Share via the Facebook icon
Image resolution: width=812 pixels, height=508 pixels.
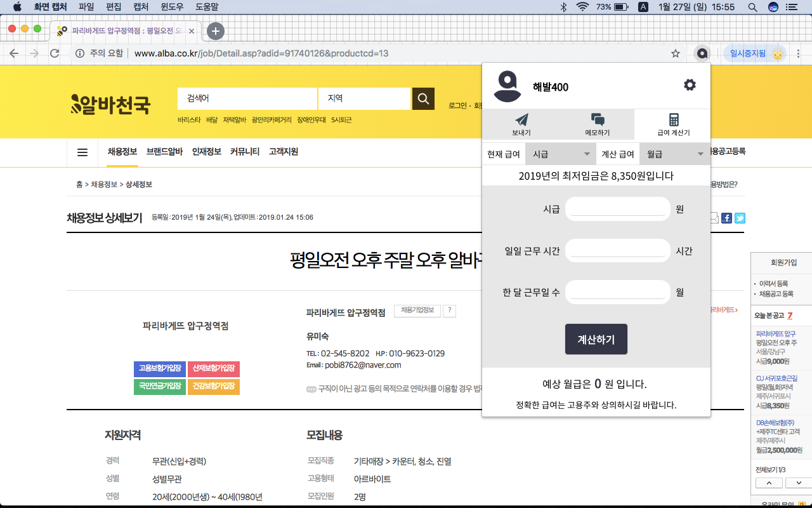click(727, 218)
